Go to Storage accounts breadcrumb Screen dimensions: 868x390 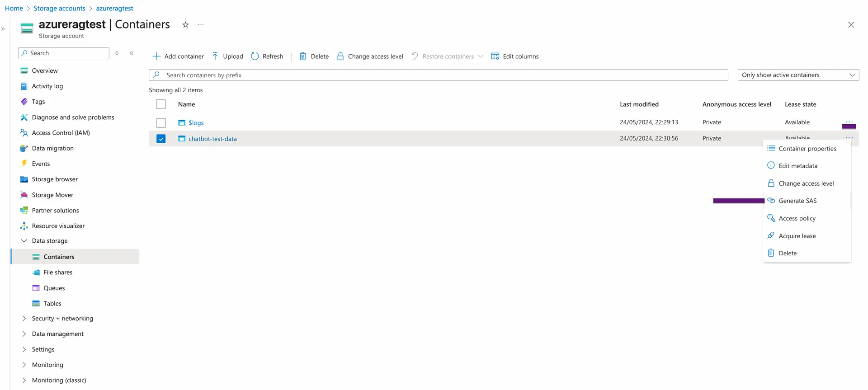[59, 9]
